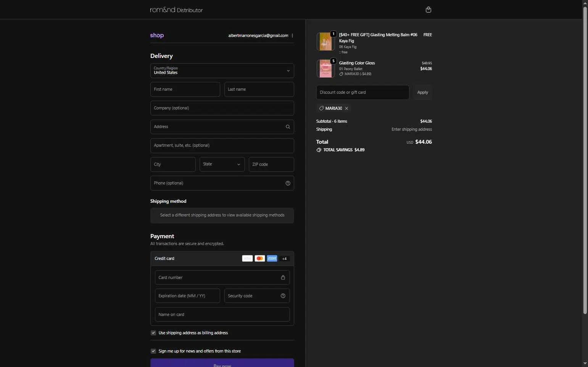Focus the Company (optional) field
This screenshot has height=367, width=588.
tap(222, 108)
